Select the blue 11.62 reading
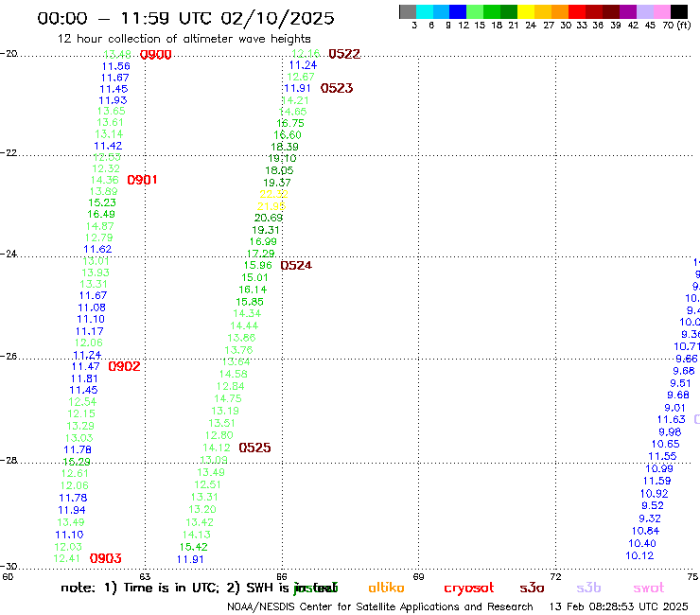This screenshot has height=615, width=700. (97, 249)
